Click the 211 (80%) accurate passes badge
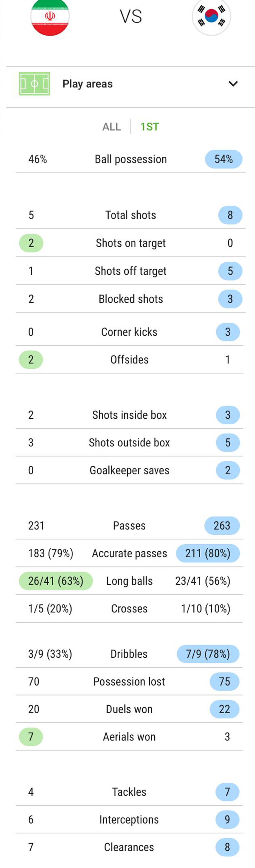 [x=208, y=553]
